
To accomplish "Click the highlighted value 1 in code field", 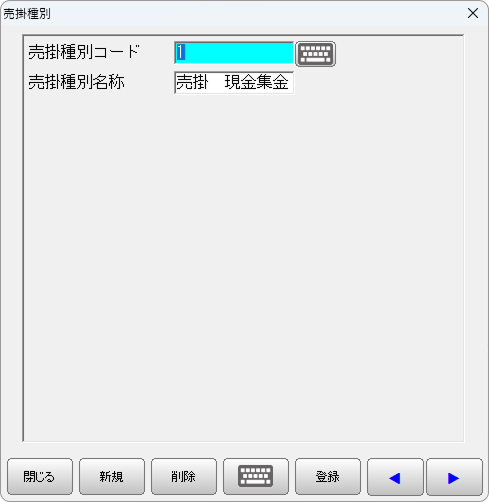I will click(x=180, y=52).
